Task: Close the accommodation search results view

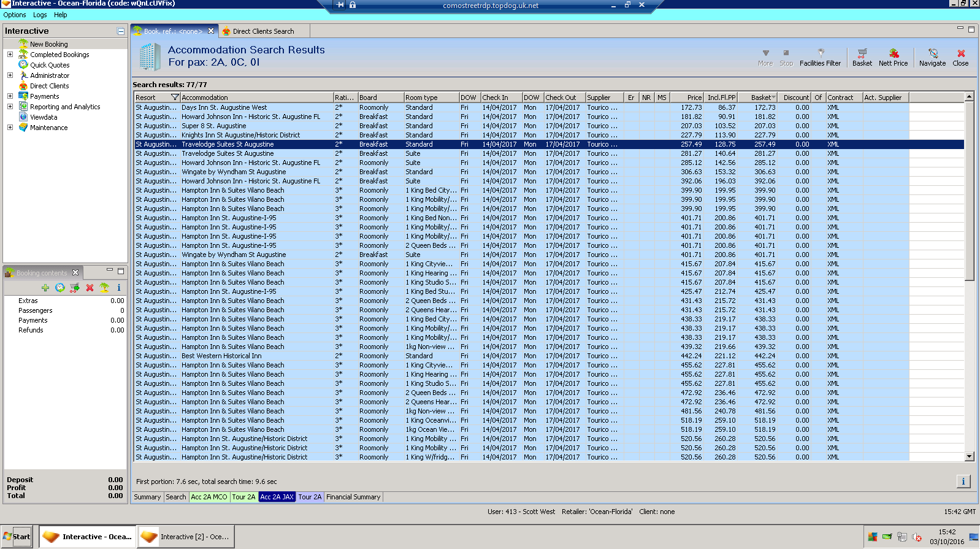Action: coord(960,57)
